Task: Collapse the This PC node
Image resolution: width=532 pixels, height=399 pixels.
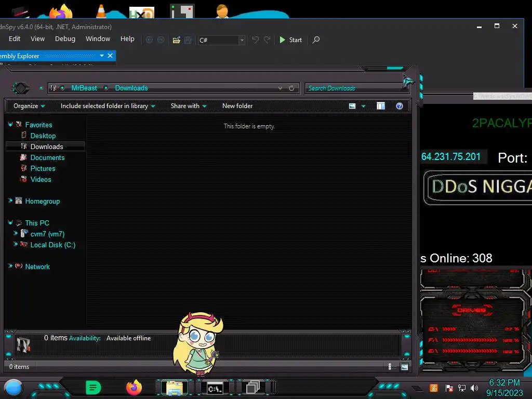Action: 10,222
